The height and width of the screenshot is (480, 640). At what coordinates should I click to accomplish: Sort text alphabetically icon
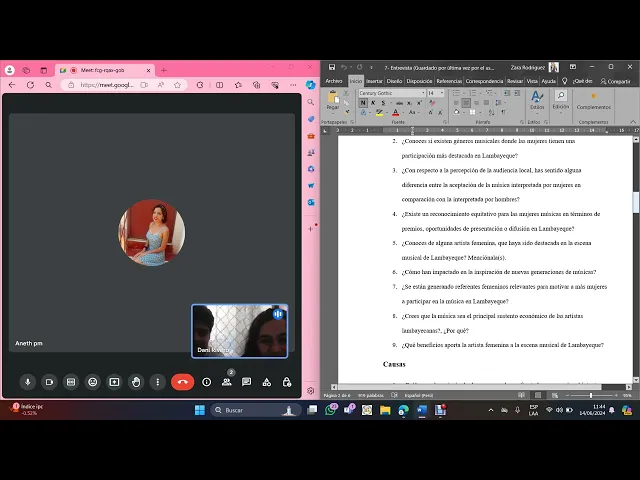[491, 112]
